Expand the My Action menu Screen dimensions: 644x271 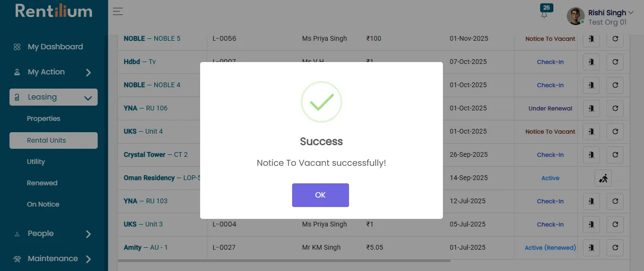[x=54, y=72]
